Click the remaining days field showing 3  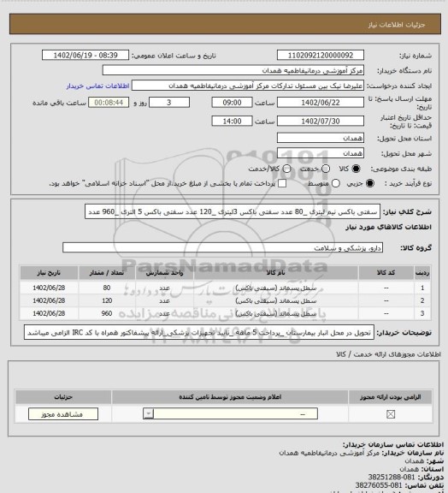click(x=169, y=103)
